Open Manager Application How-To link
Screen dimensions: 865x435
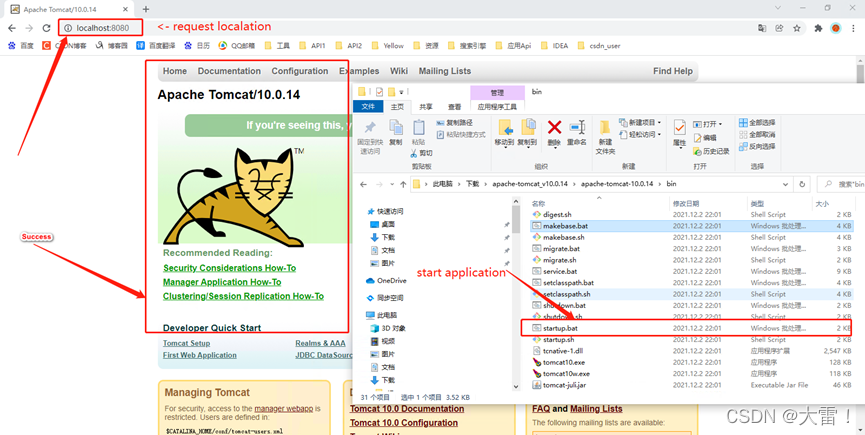pos(222,282)
